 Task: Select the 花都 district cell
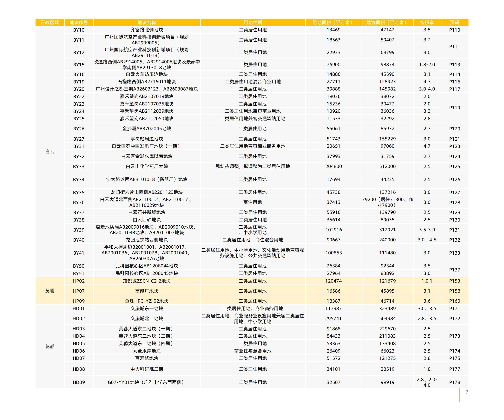coord(50,346)
